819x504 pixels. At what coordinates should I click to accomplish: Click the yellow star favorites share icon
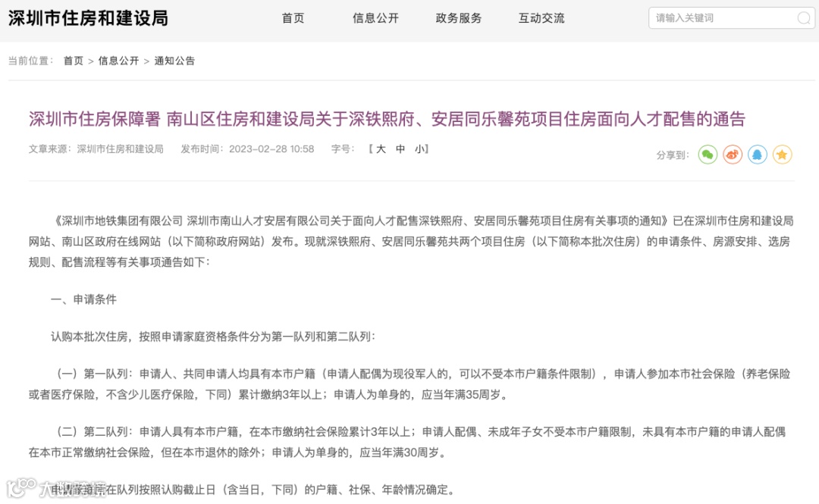coord(783,155)
